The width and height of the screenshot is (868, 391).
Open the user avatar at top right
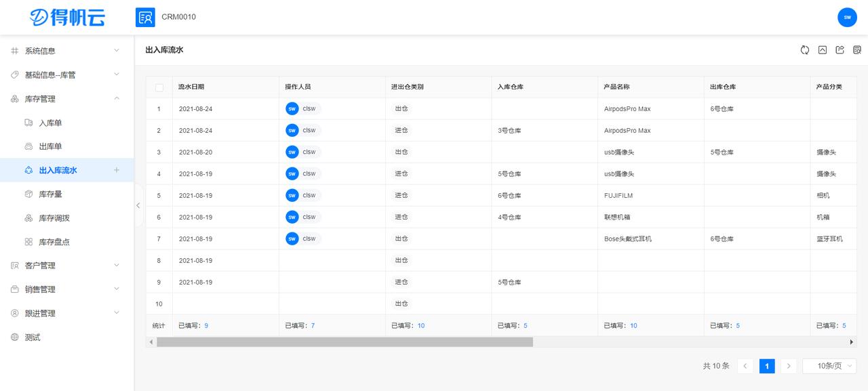847,17
